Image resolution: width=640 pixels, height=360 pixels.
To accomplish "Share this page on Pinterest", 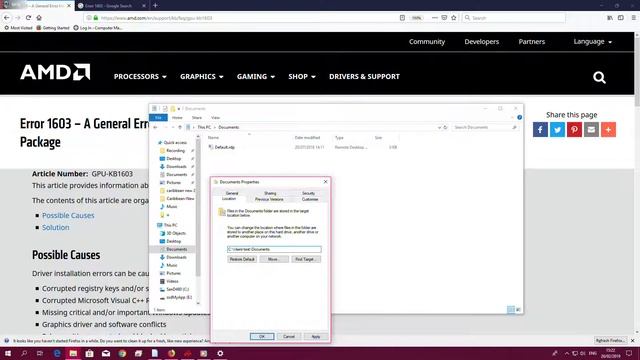I will coord(574,130).
